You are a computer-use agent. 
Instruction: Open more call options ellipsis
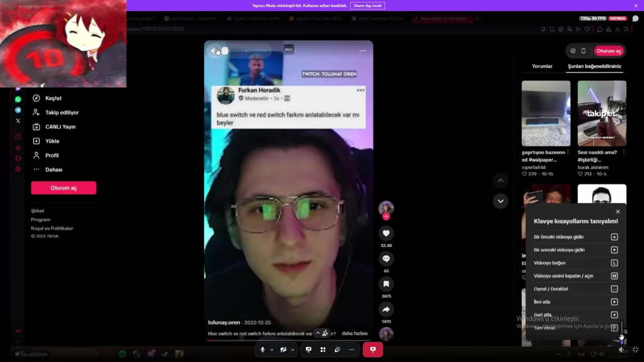(x=352, y=349)
